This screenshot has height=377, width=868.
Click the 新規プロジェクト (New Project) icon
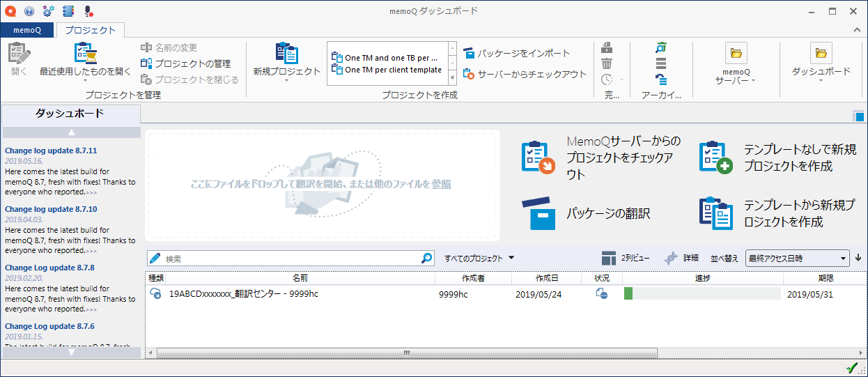tap(286, 54)
